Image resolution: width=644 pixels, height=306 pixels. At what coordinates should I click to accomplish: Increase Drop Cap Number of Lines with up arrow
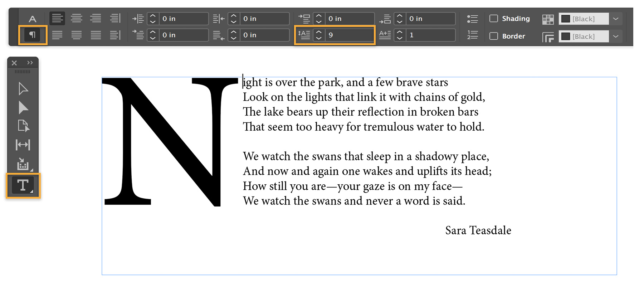[319, 32]
